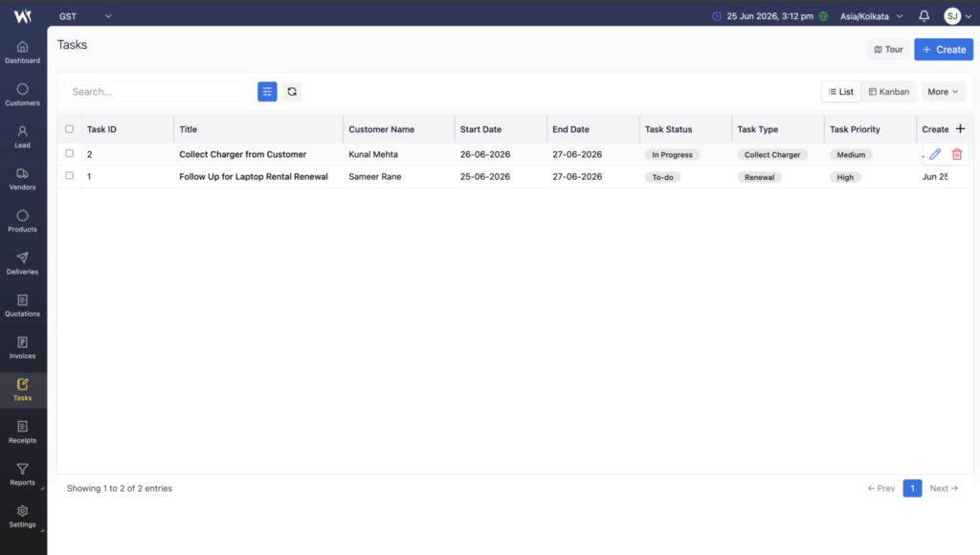Refresh the task list

292,91
